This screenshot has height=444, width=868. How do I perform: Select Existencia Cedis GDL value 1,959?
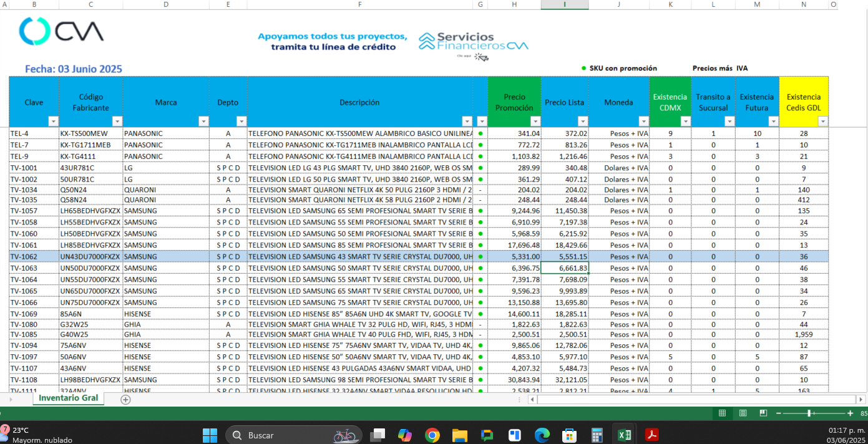pos(804,334)
